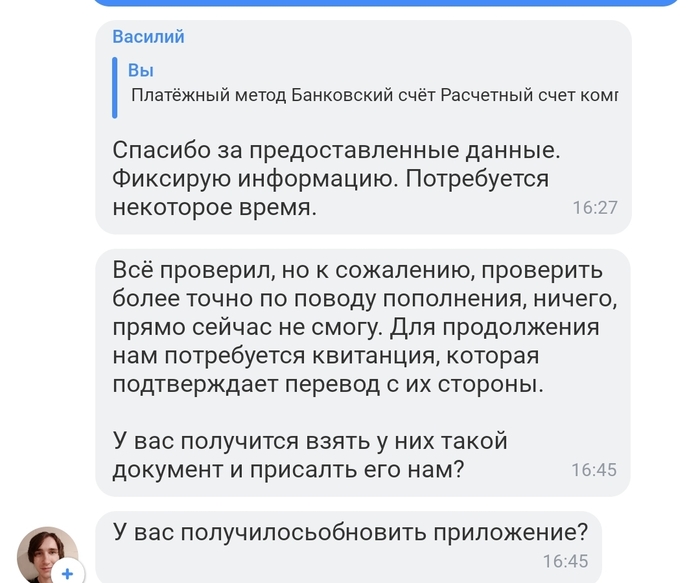Click the question "У вас получится взять"
700x583 pixels.
(311, 441)
